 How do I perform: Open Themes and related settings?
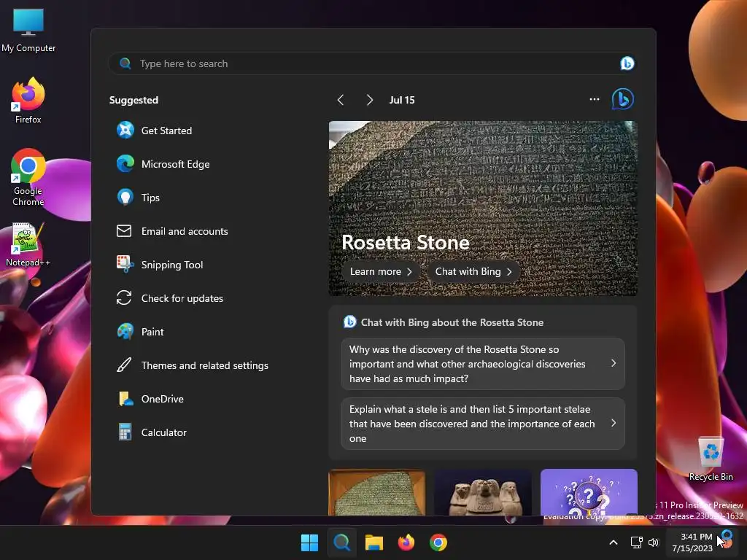[193, 365]
